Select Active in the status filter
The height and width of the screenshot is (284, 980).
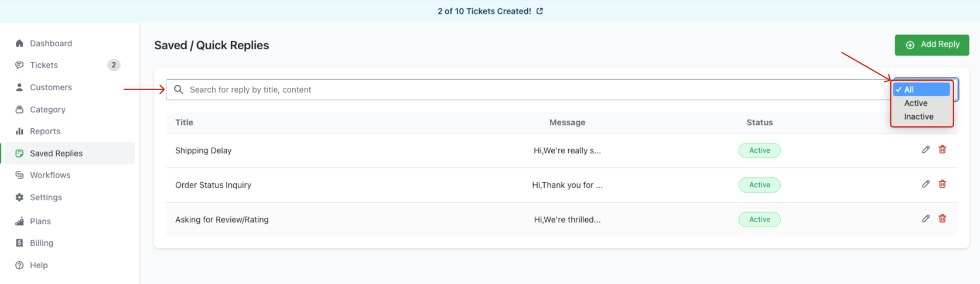point(916,103)
